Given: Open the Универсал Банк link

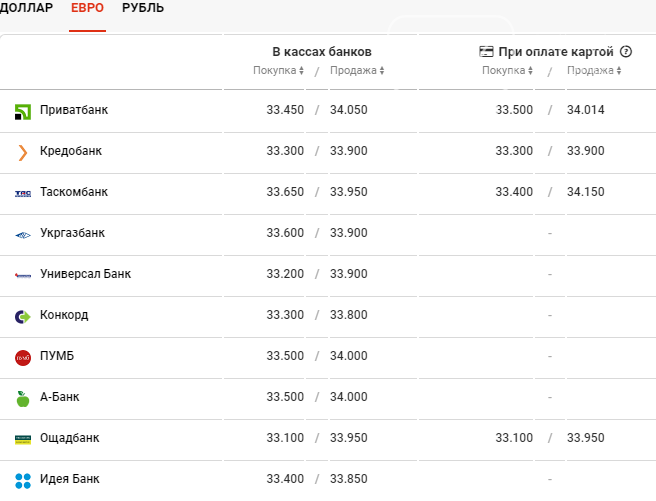Looking at the screenshot, I should (x=85, y=274).
